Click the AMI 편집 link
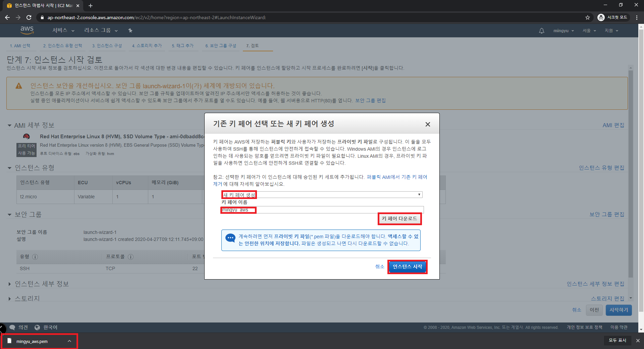This screenshot has height=349, width=644. click(613, 125)
